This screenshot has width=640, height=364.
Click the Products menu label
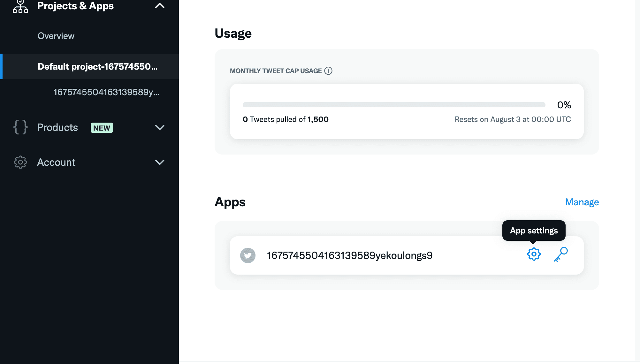(57, 127)
